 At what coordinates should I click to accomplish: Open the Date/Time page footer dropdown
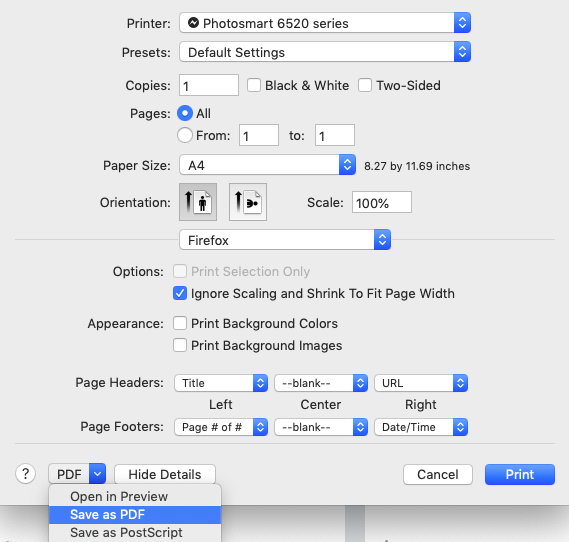[x=421, y=427]
